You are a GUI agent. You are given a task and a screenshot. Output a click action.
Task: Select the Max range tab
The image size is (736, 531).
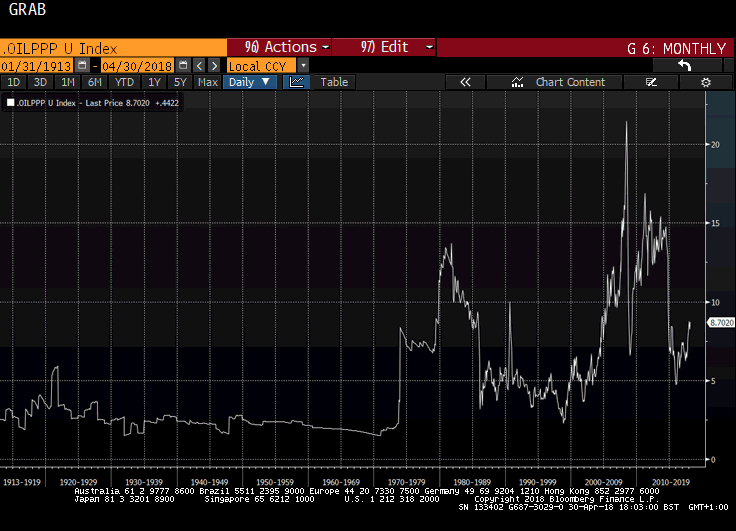point(207,82)
